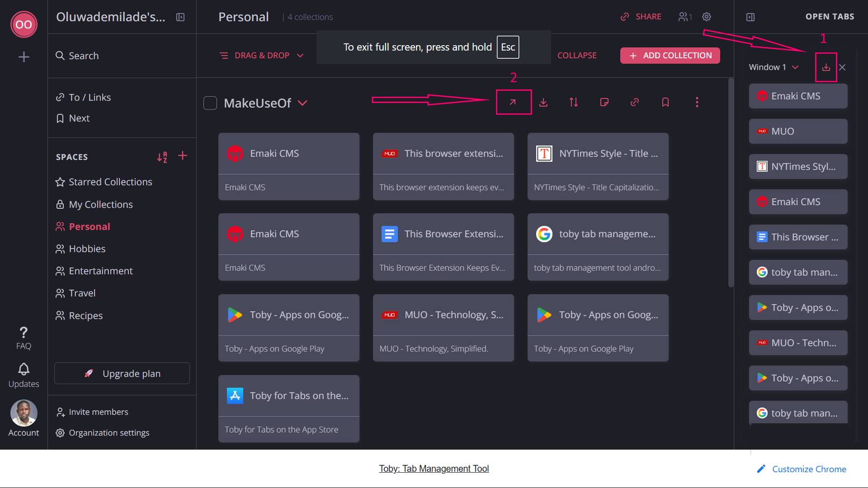The height and width of the screenshot is (488, 868).
Task: Open This Browser Extension docs card
Action: (x=443, y=247)
